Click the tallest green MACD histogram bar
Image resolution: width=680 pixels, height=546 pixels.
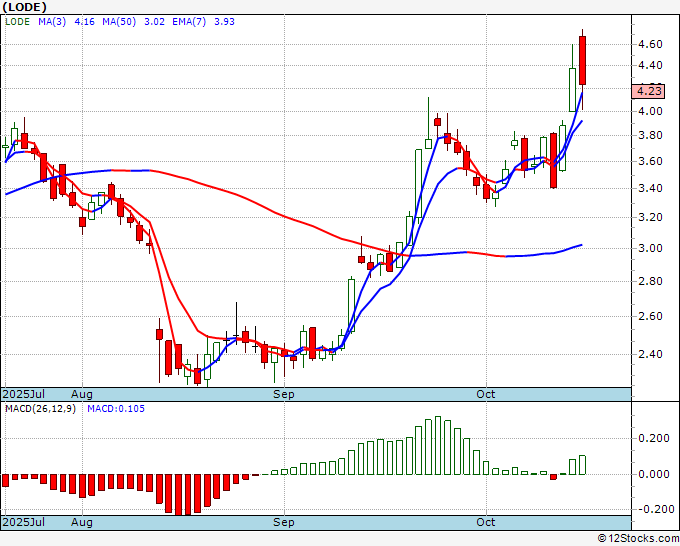pyautogui.click(x=438, y=445)
